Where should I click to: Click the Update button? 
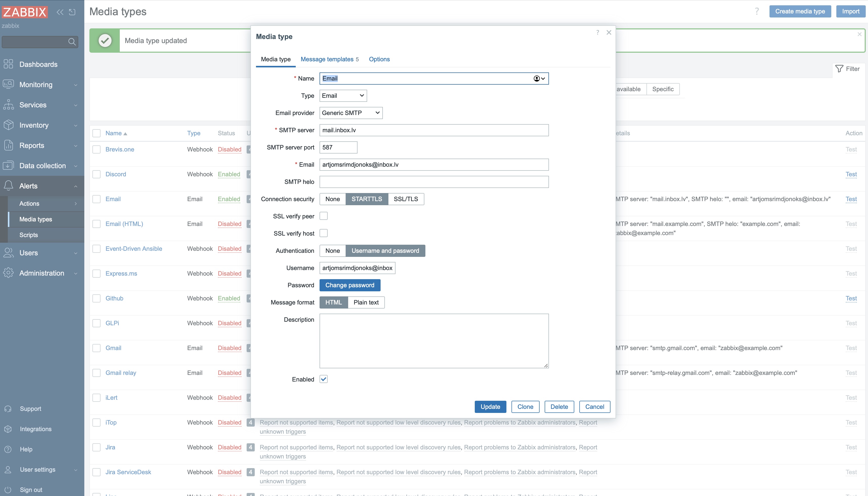pos(490,407)
